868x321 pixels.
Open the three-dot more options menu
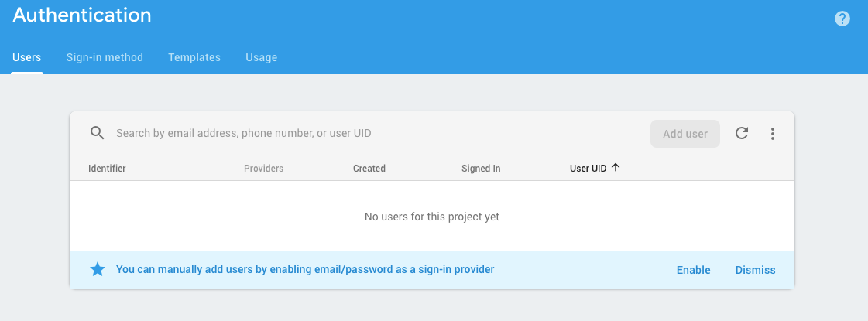click(772, 133)
